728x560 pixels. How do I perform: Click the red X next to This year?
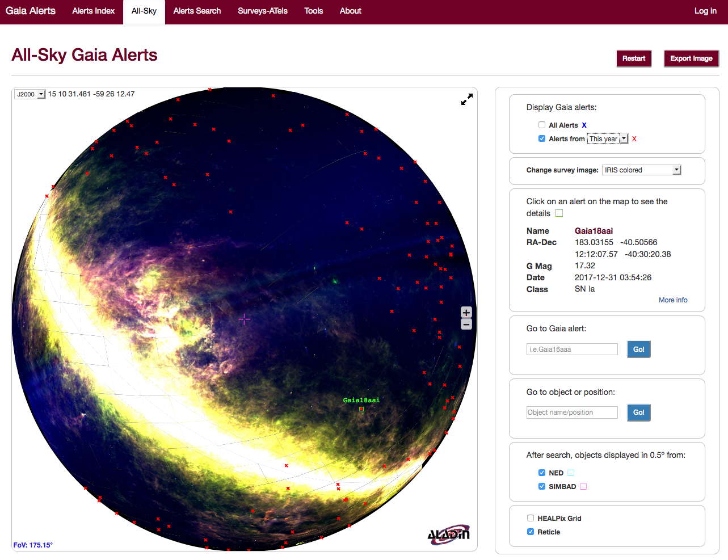click(634, 139)
